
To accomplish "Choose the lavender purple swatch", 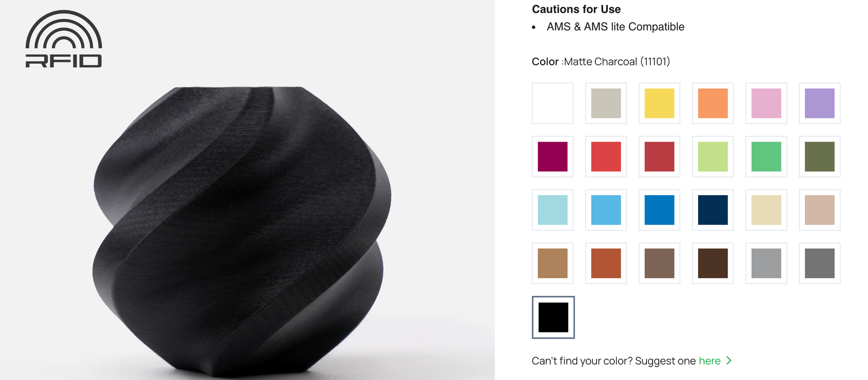I will [820, 103].
